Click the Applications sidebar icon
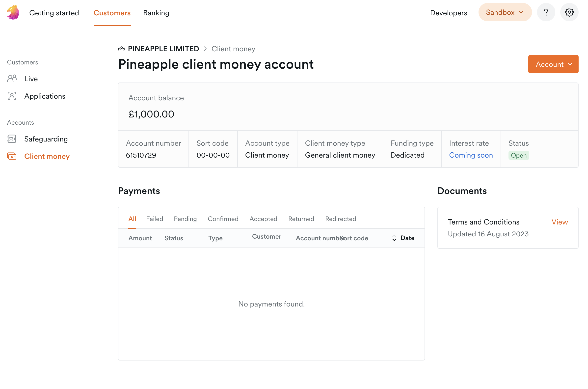This screenshot has width=588, height=389. point(12,96)
